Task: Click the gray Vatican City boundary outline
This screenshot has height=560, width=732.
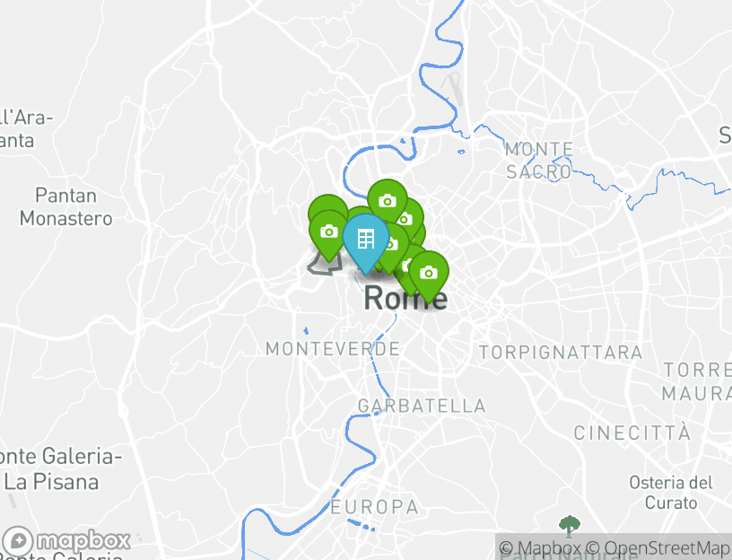Action: pyautogui.click(x=325, y=264)
